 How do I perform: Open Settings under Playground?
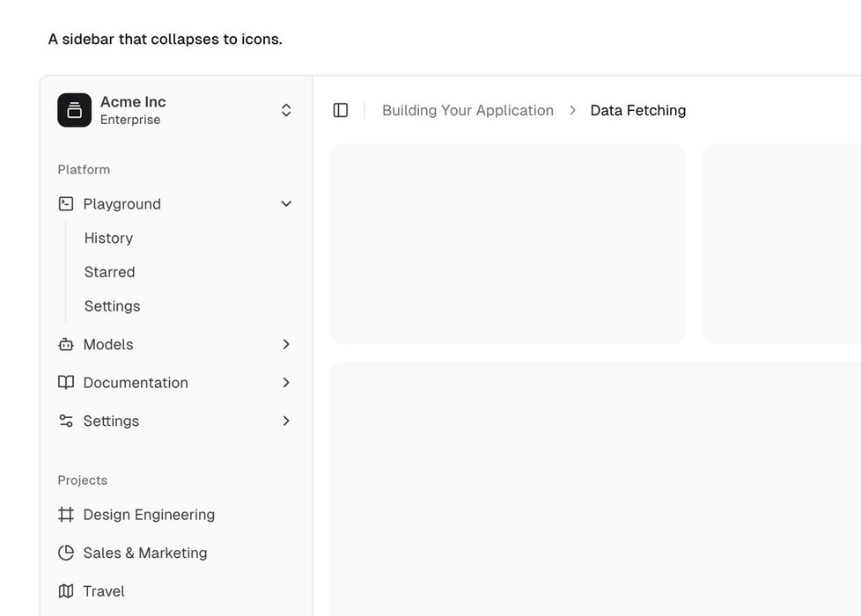[x=113, y=306]
